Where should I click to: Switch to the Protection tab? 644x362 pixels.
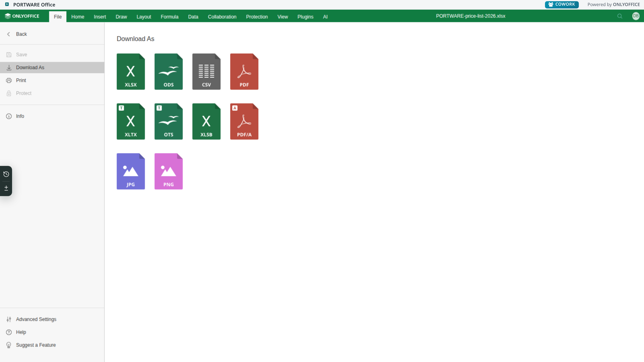click(x=257, y=17)
